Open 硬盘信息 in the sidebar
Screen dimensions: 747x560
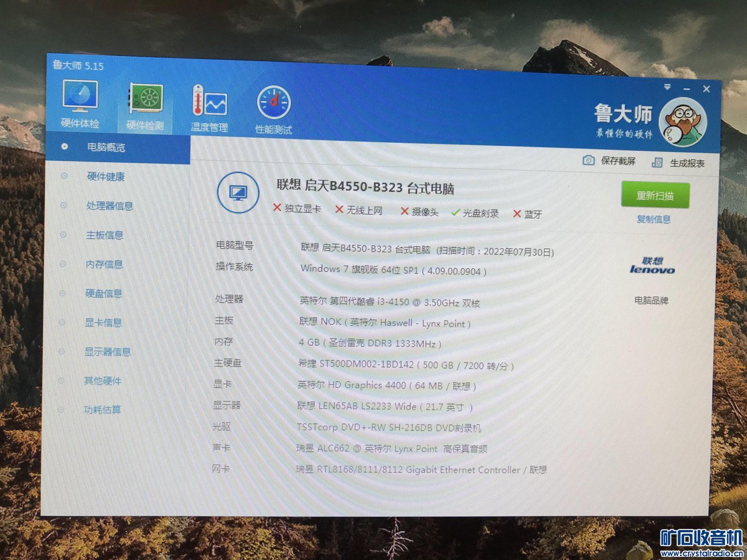coord(104,293)
